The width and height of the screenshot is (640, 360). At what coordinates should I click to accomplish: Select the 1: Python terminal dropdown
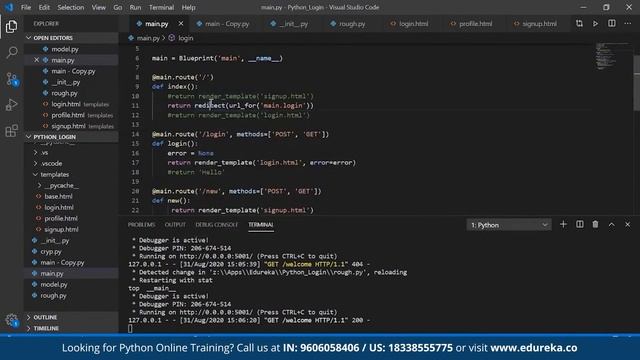pyautogui.click(x=509, y=225)
